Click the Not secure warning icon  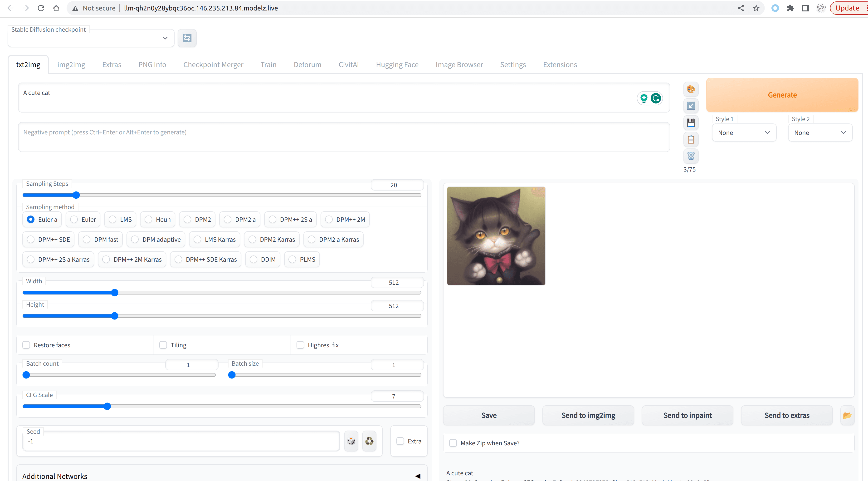[75, 8]
